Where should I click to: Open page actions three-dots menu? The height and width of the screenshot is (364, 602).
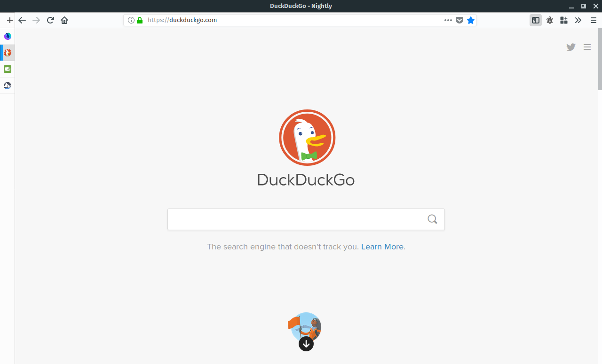click(448, 20)
